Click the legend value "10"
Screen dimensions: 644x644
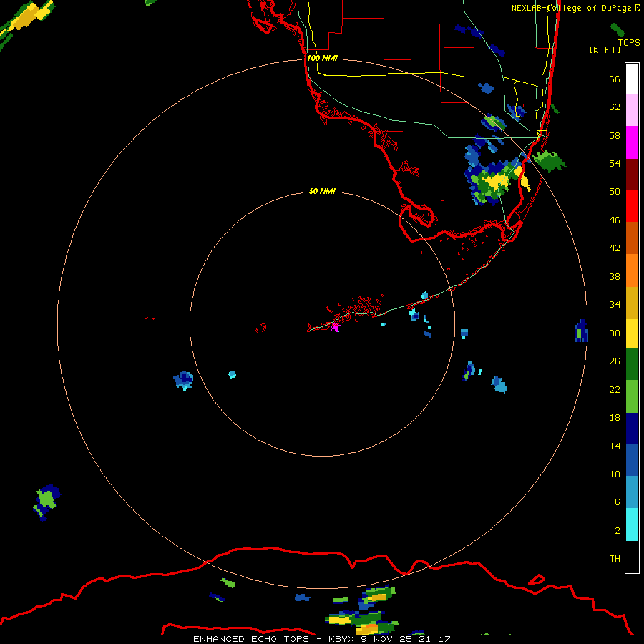(x=615, y=474)
